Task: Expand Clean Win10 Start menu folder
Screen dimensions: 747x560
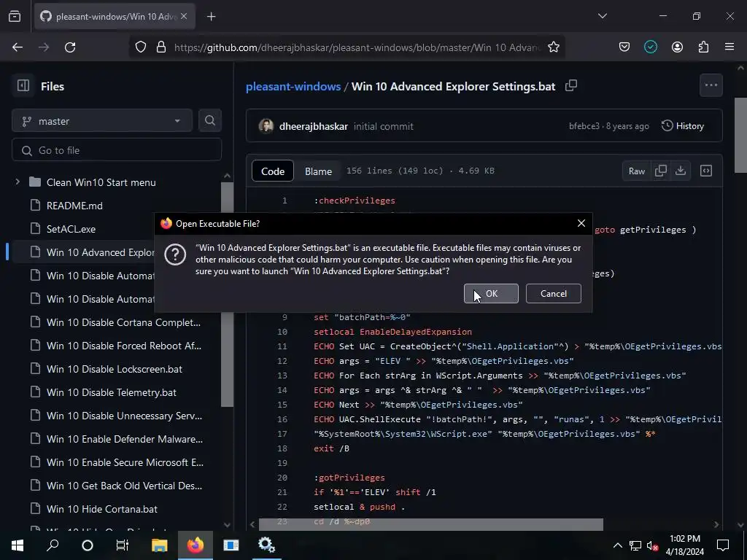Action: pos(18,182)
